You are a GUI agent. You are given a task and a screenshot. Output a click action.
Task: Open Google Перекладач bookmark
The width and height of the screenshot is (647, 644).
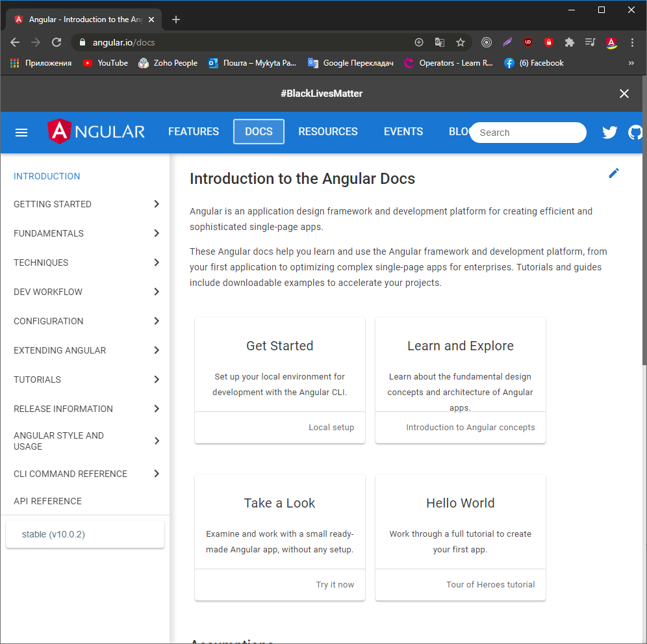point(351,63)
